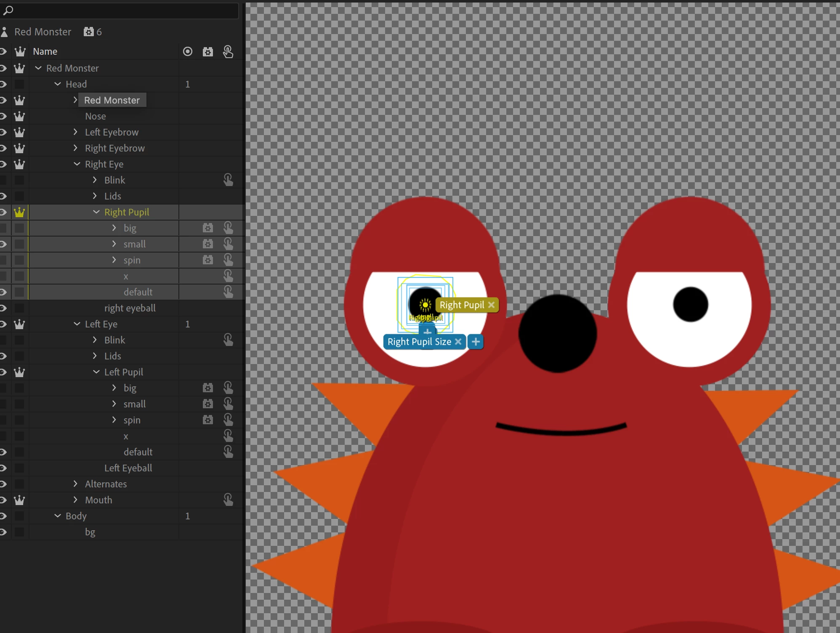Click the behaviors icon next to puppet name
The image size is (840, 633).
88,32
